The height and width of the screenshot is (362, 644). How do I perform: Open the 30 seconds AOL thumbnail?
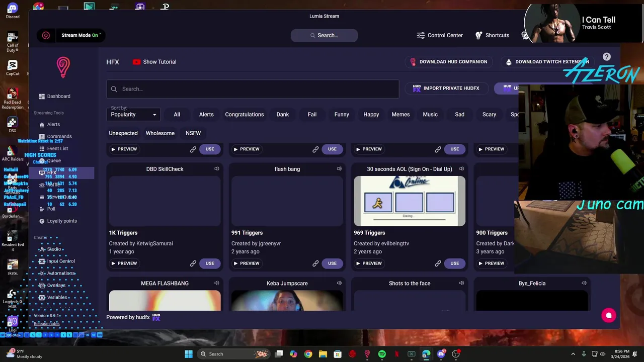click(x=410, y=201)
